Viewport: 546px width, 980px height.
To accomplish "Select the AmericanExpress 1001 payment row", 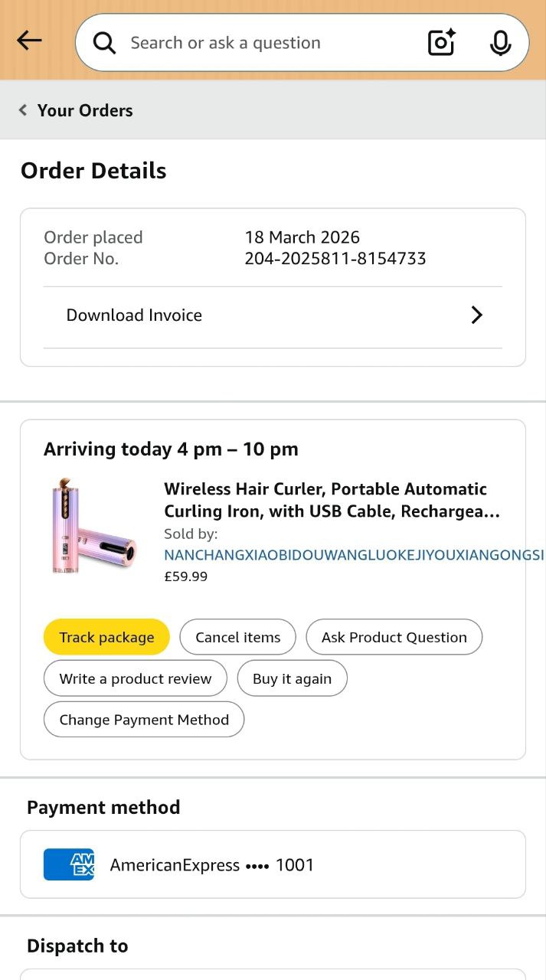I will (273, 864).
